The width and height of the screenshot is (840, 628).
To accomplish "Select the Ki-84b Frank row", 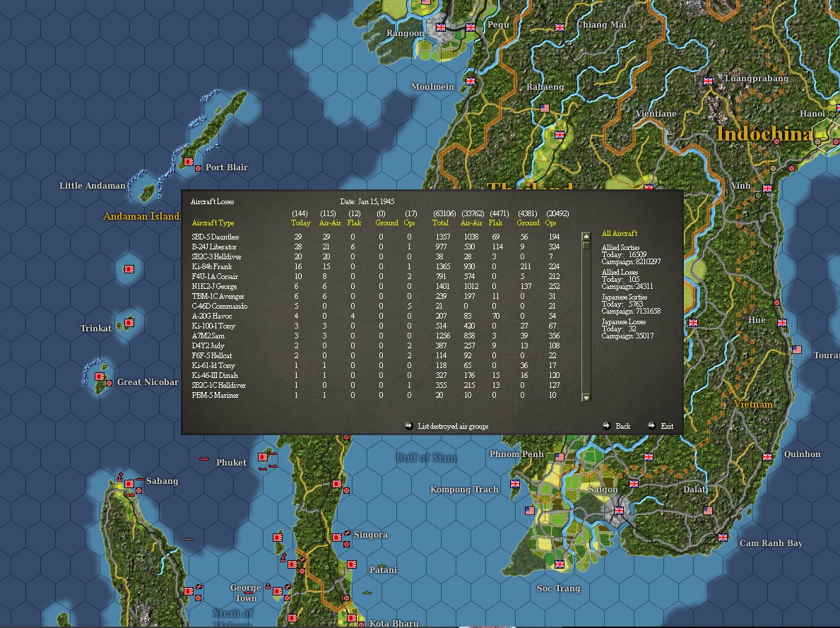I will (376, 266).
